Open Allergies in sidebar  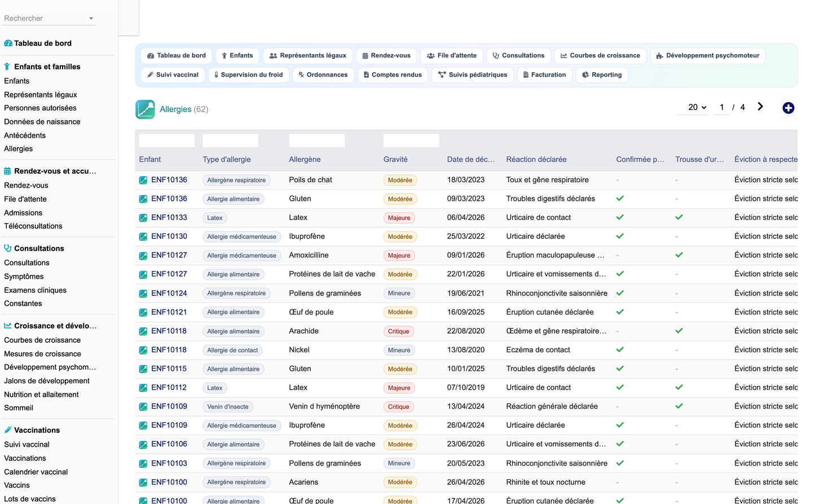click(x=19, y=149)
